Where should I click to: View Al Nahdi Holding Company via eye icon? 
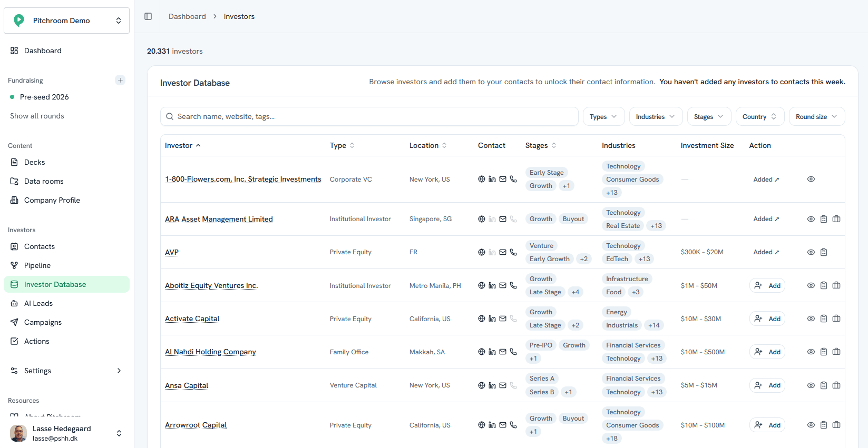[x=811, y=352]
